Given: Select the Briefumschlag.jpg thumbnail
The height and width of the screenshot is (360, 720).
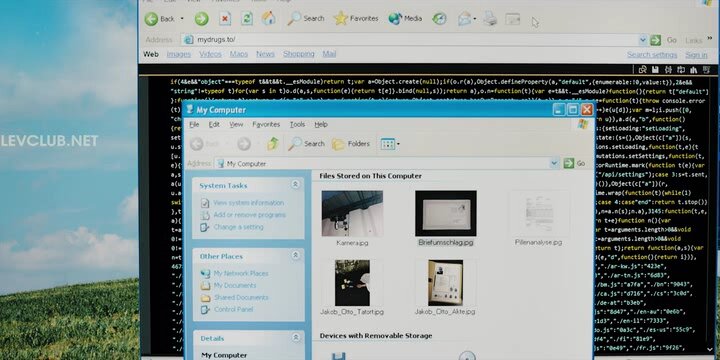Looking at the screenshot, I should pos(445,214).
